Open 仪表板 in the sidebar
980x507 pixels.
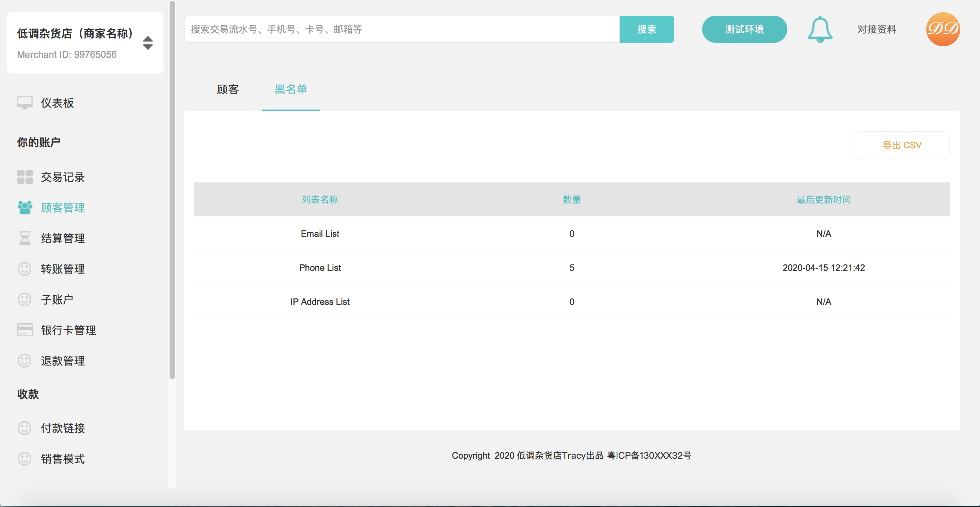coord(58,103)
